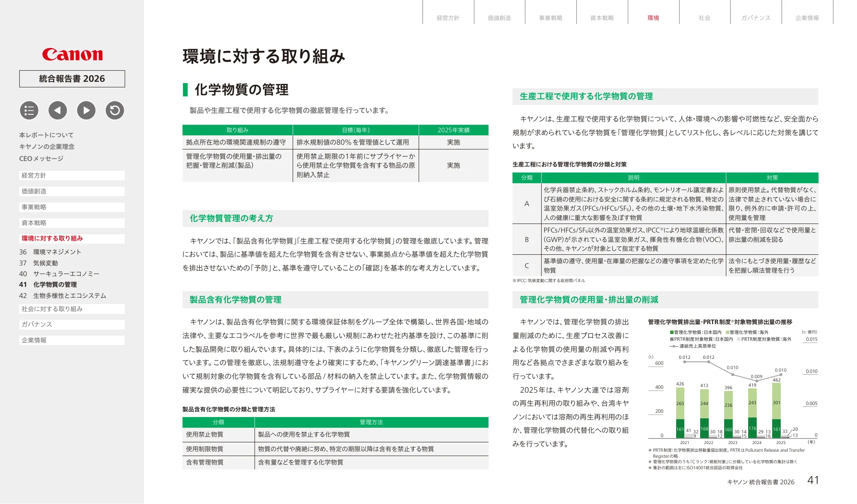This screenshot has width=857, height=504.
Task: Open the 事業戦略 top tab
Action: (551, 18)
